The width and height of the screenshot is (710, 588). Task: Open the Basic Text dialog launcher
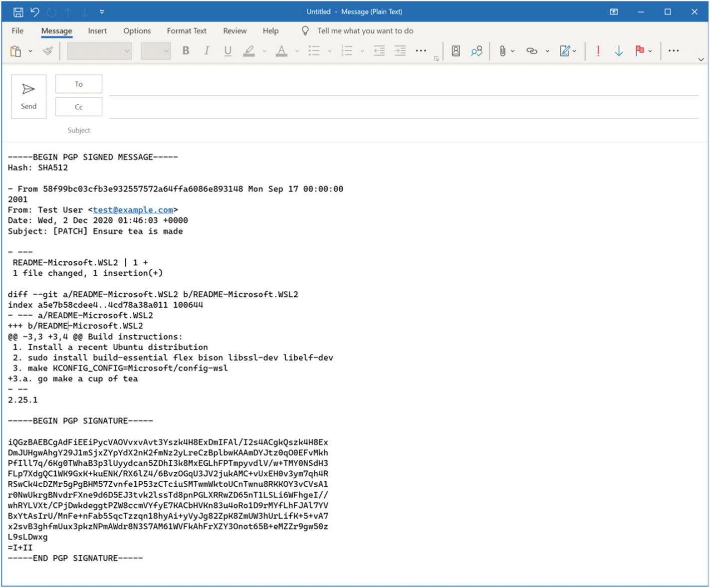437,59
